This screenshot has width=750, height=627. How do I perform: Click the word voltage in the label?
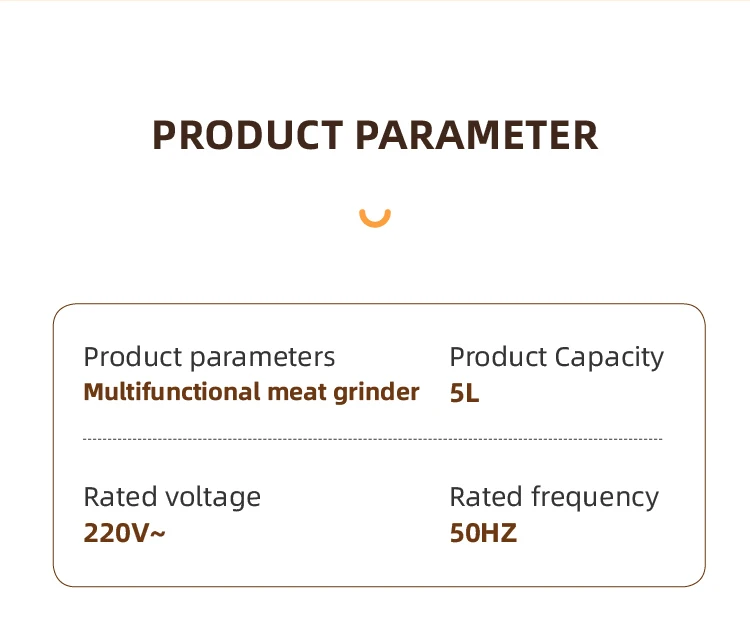[213, 497]
